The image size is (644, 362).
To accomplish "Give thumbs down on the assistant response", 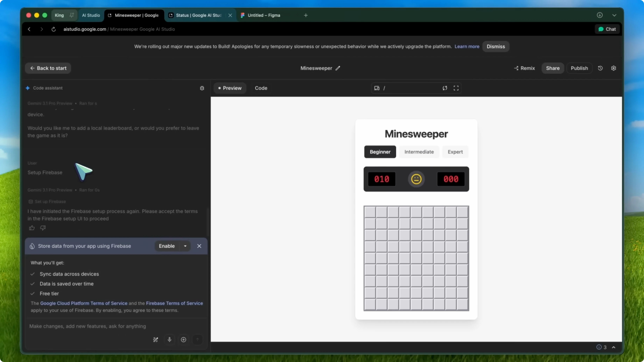I will [43, 228].
